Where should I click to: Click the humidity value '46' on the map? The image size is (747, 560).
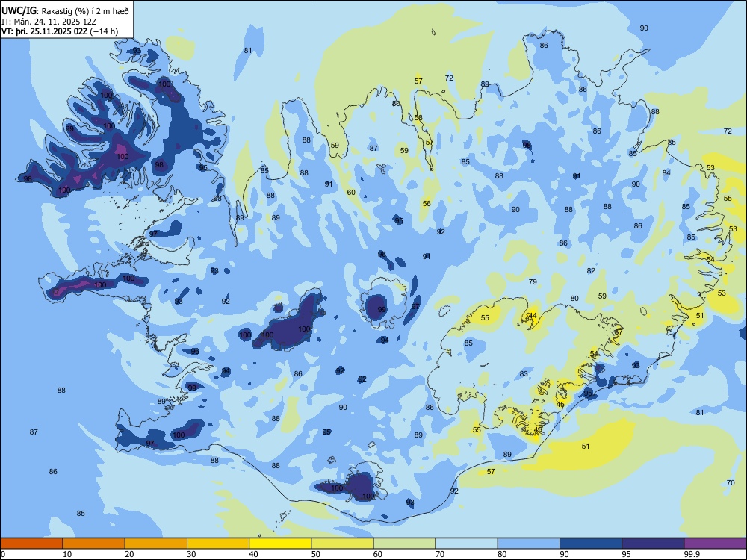point(538,429)
